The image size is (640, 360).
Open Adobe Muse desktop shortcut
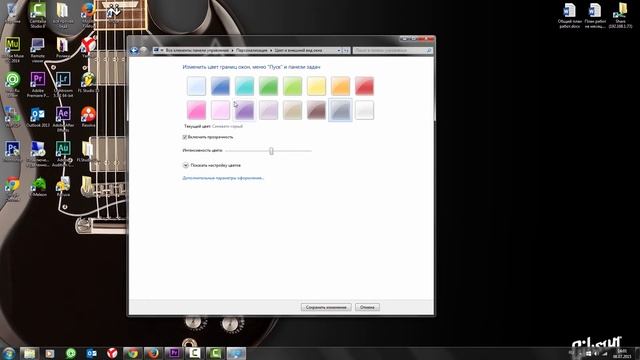tap(12, 51)
